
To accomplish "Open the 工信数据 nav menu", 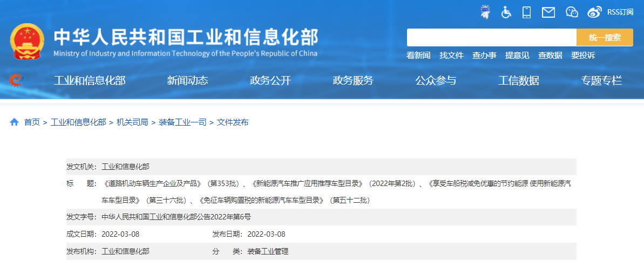I will [518, 80].
